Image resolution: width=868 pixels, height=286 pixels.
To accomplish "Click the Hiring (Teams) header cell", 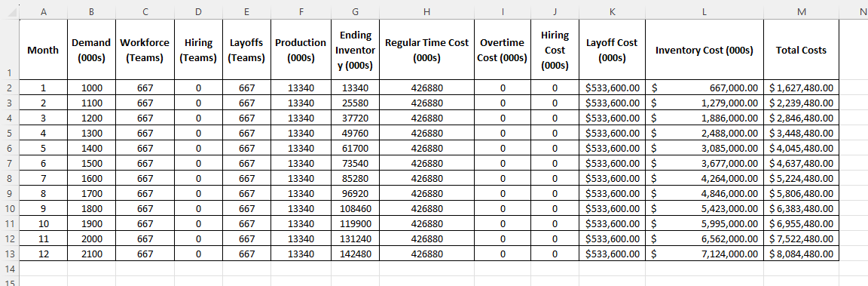I will point(198,50).
